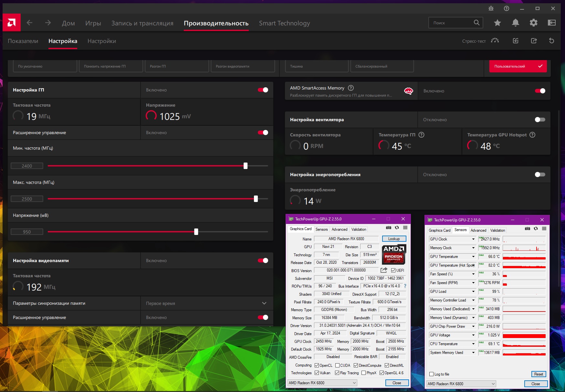Image resolution: width=565 pixels, height=392 pixels.
Task: Click the GPU Hotspot temperature help icon
Action: [x=532, y=135]
